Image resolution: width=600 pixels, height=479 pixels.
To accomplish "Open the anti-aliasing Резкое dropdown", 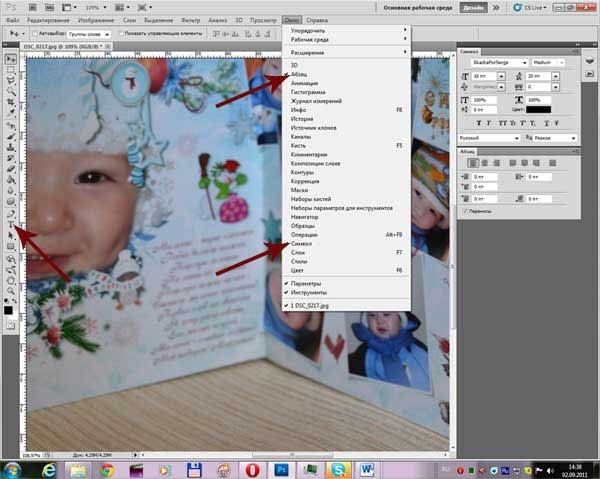I will (x=554, y=138).
